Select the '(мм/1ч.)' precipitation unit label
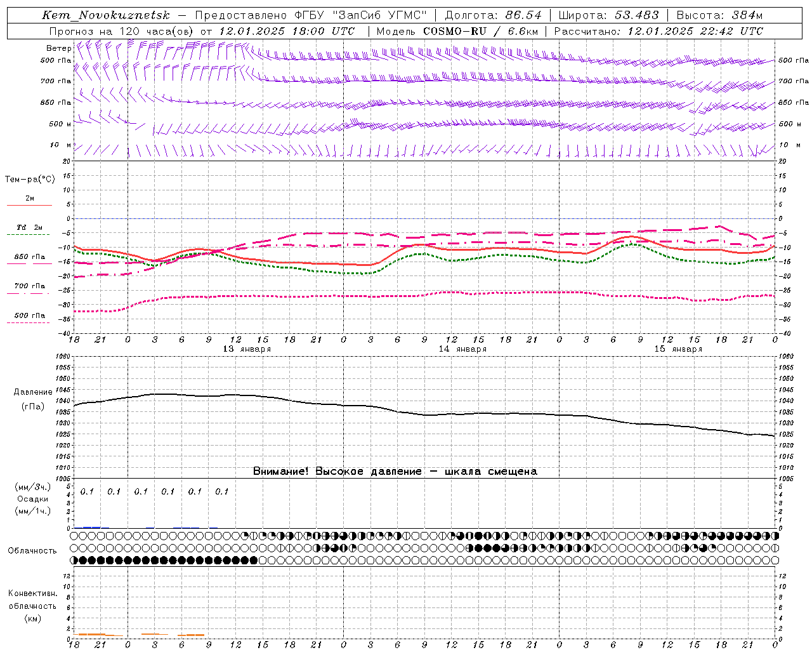Screen dimensions: 812x650 [x=33, y=511]
